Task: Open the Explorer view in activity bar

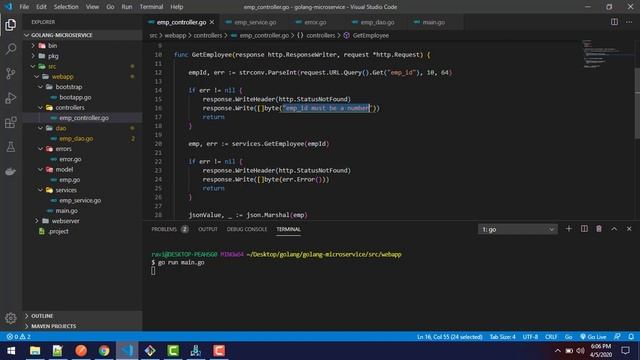Action: 11,25
